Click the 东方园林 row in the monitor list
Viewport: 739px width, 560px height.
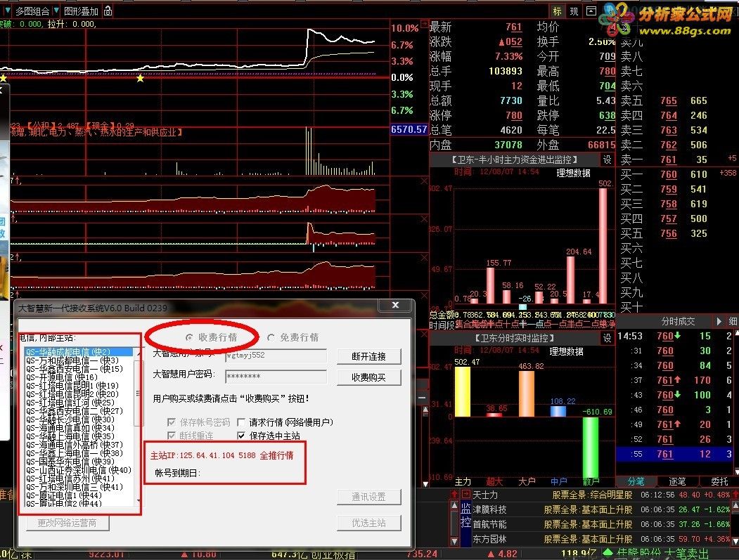[601, 539]
